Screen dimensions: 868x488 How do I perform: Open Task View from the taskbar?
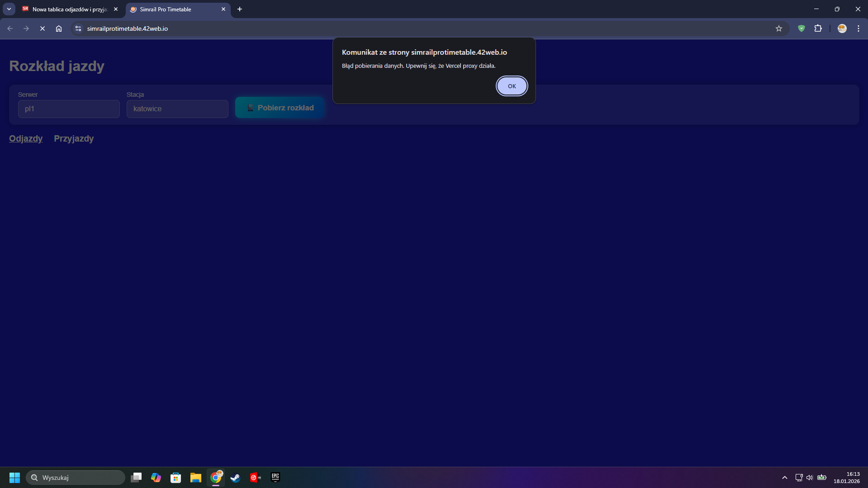pyautogui.click(x=136, y=478)
